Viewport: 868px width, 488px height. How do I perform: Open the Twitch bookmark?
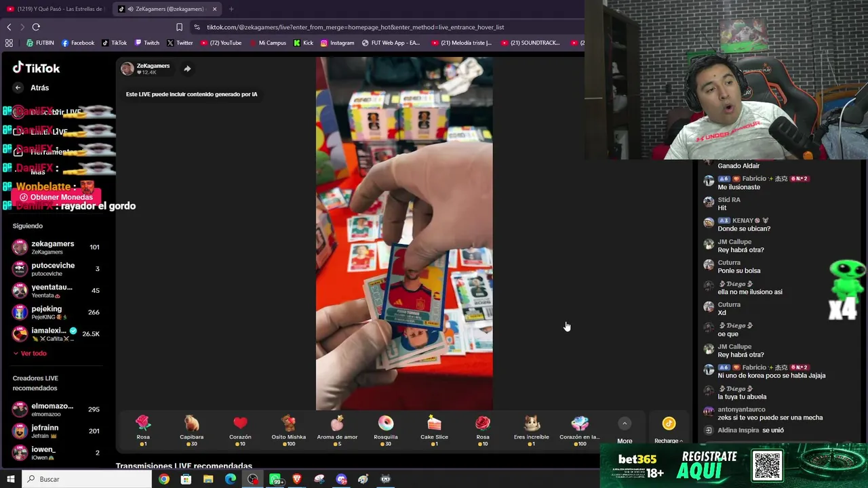click(x=147, y=43)
